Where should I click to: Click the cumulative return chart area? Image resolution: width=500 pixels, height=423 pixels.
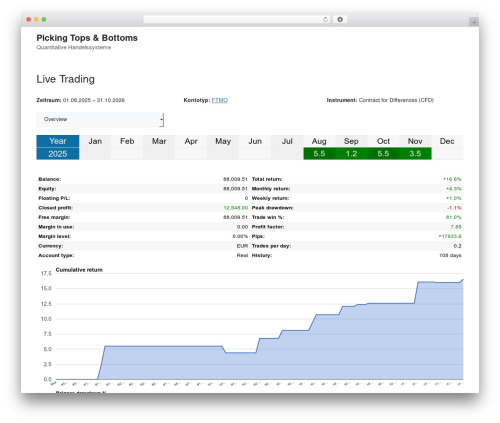pyautogui.click(x=259, y=327)
